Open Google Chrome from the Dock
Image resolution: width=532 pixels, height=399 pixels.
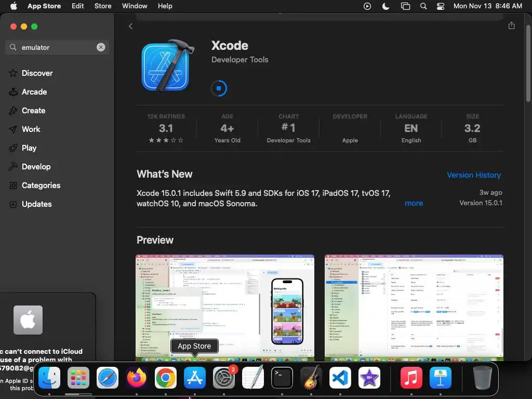coord(166,378)
